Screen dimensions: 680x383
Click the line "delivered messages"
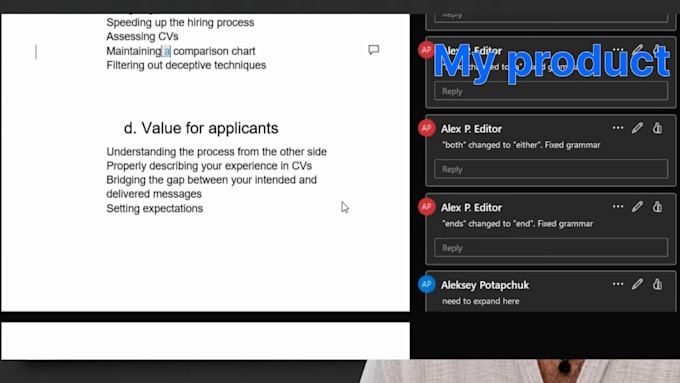pyautogui.click(x=154, y=194)
